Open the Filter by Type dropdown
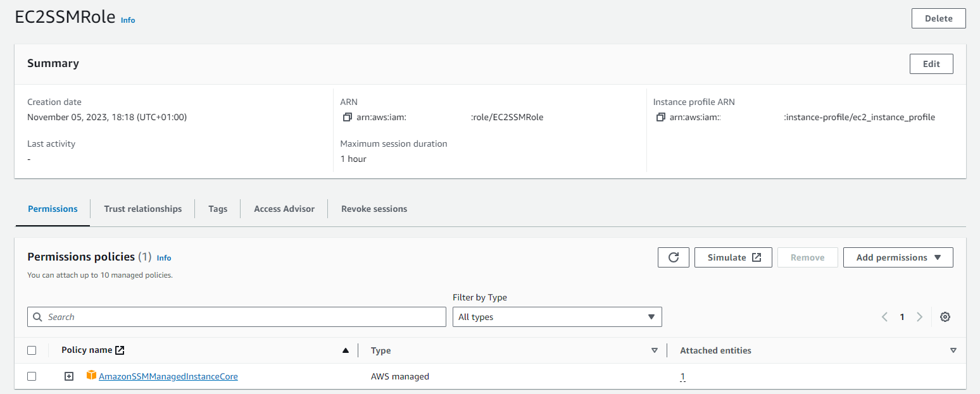Image resolution: width=980 pixels, height=394 pixels. 556,317
